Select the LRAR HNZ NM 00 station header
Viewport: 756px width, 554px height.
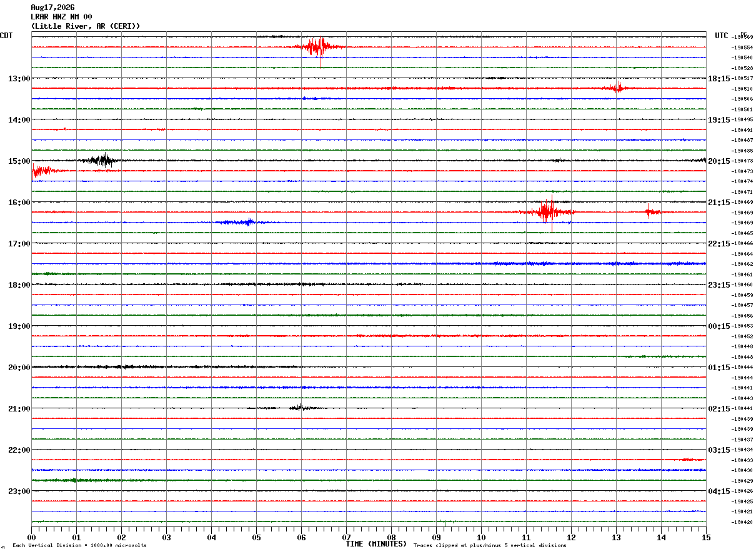tap(61, 17)
